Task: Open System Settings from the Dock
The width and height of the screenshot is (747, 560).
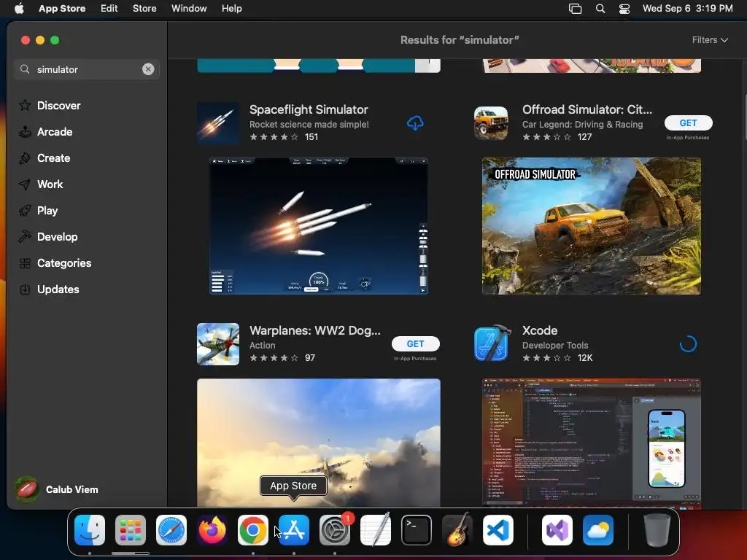Action: (x=335, y=530)
